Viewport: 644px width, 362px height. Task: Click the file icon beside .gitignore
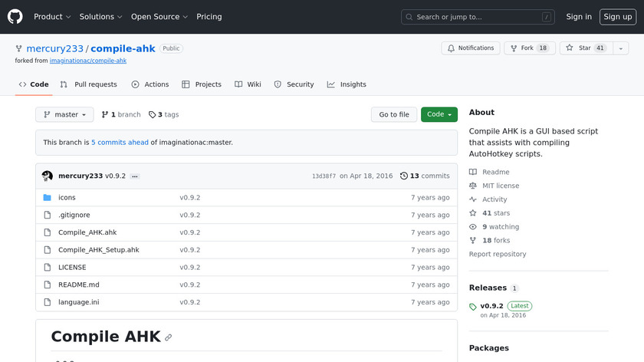click(x=48, y=215)
